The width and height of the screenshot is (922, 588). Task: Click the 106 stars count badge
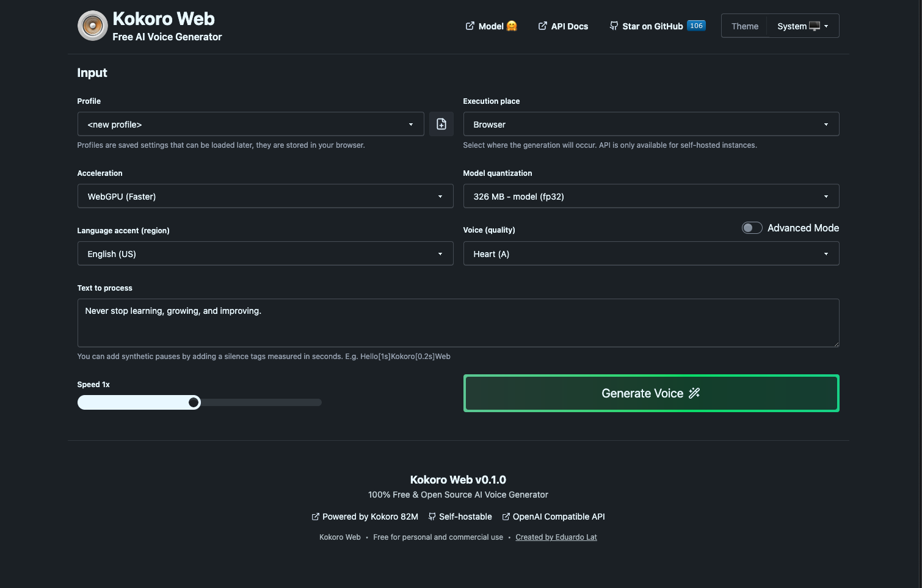[696, 26]
